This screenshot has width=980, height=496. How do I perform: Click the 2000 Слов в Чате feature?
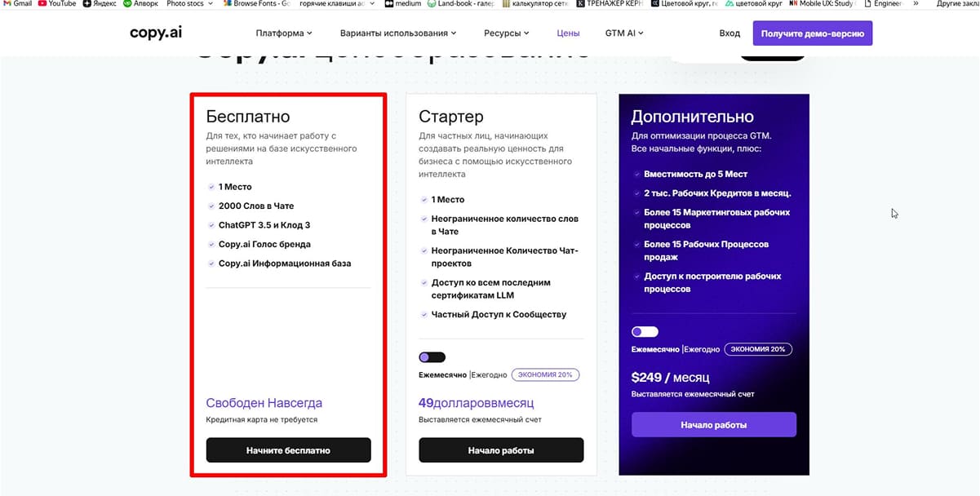[256, 206]
